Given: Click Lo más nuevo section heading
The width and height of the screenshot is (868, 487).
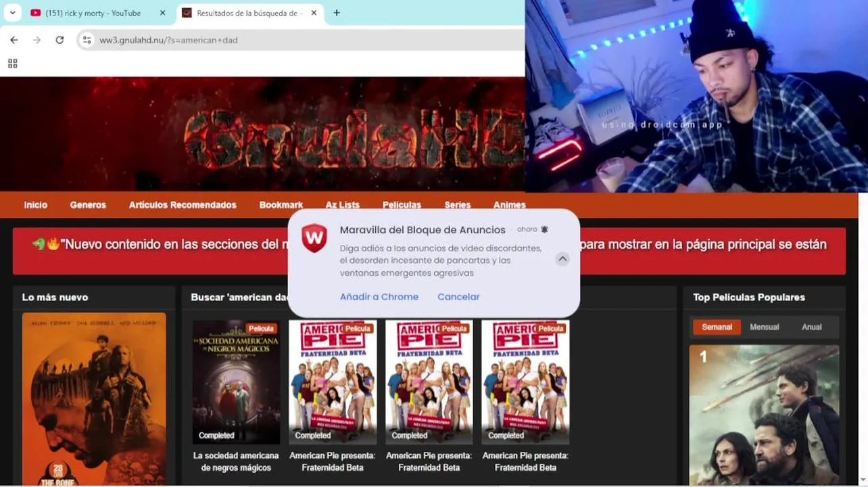Looking at the screenshot, I should coord(55,298).
